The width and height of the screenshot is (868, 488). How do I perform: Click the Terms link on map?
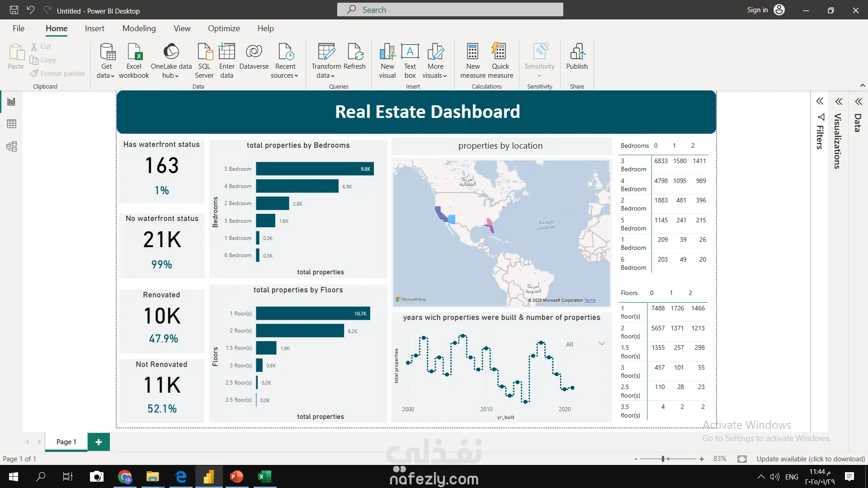click(x=590, y=300)
